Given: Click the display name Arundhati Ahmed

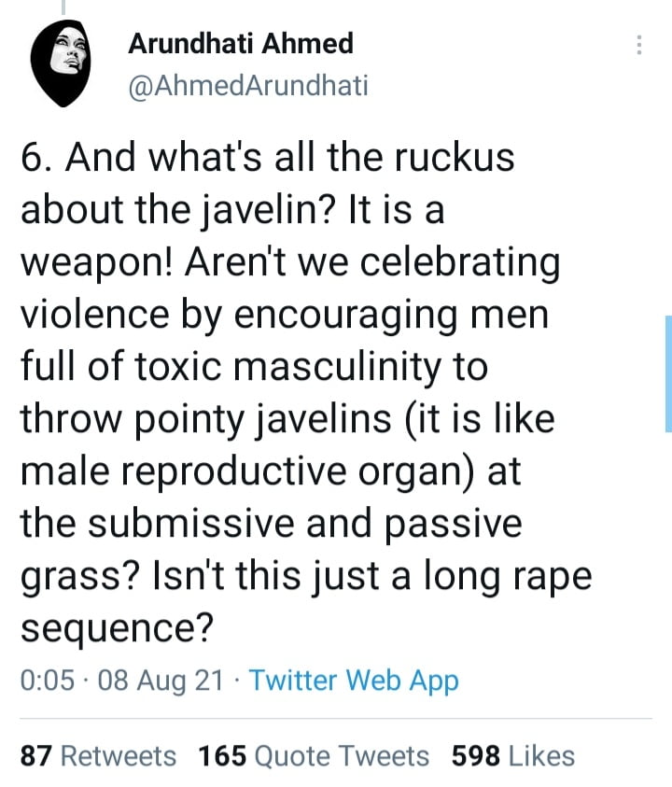Looking at the screenshot, I should [239, 43].
